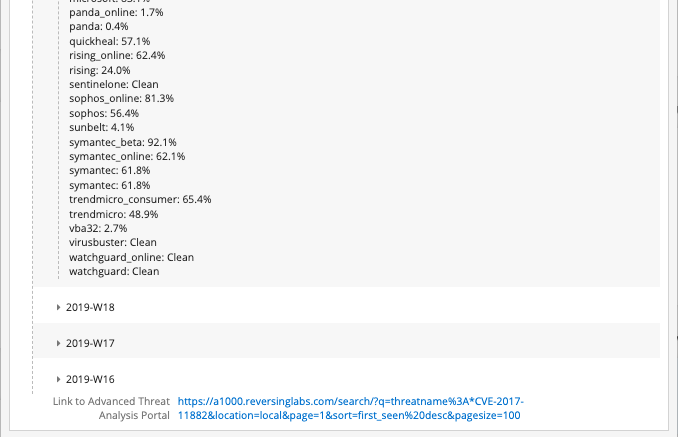Click the sophos: 56.4% line
The width and height of the screenshot is (678, 437).
104,114
